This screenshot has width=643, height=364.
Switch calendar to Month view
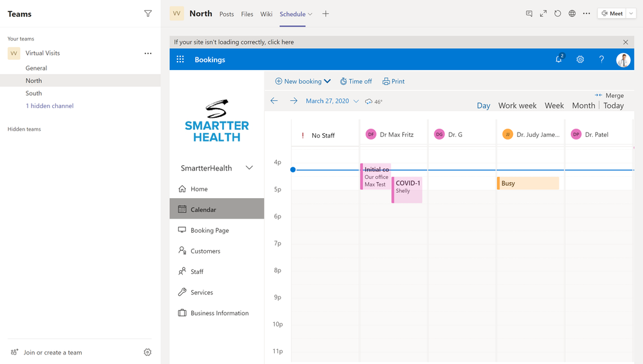pyautogui.click(x=583, y=105)
